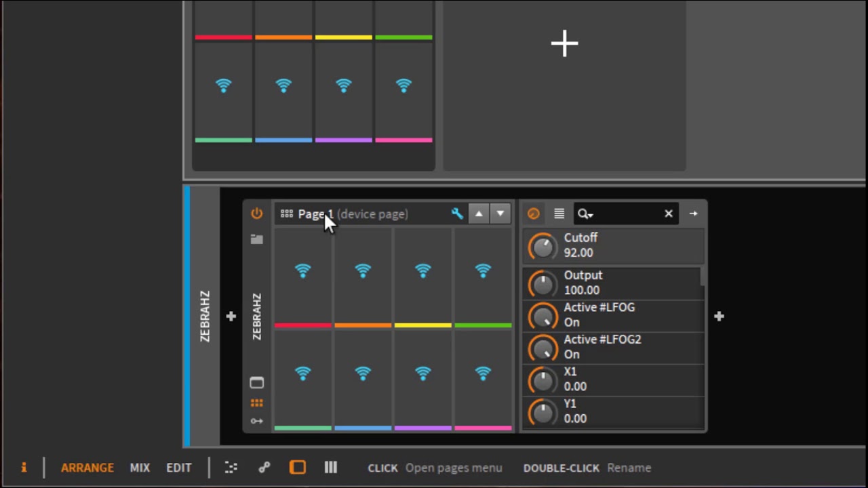Screen dimensions: 868x488
Task: Click the Y1 parameter knob
Action: 542,412
